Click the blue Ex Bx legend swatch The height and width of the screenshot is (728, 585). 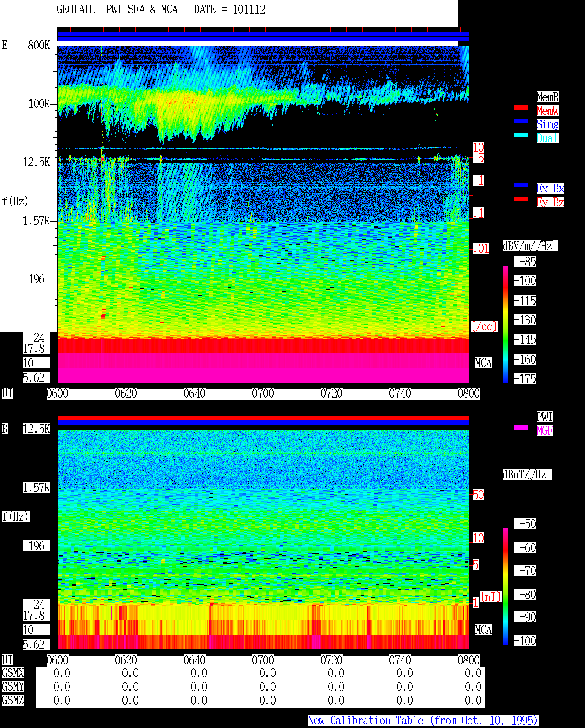pyautogui.click(x=521, y=185)
